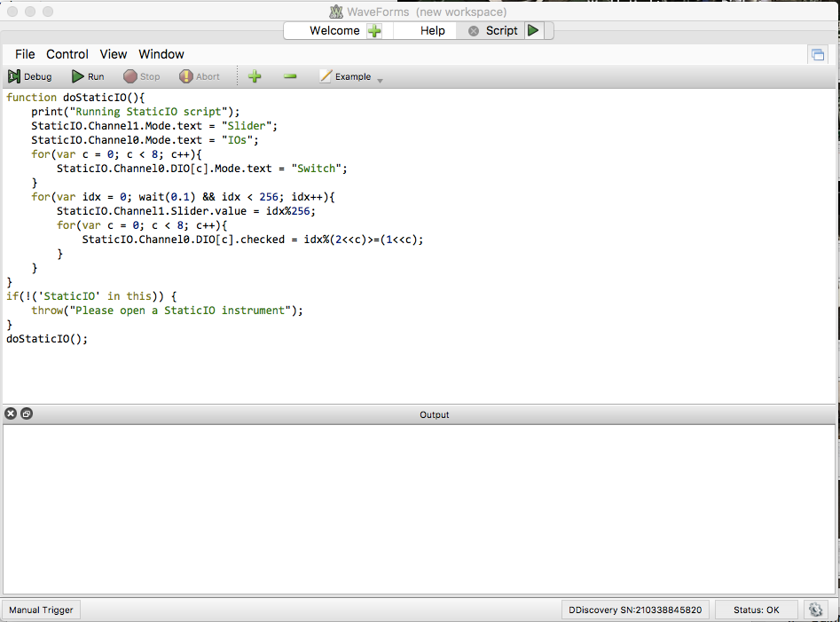Select the Script tab
840x622 pixels.
501,30
